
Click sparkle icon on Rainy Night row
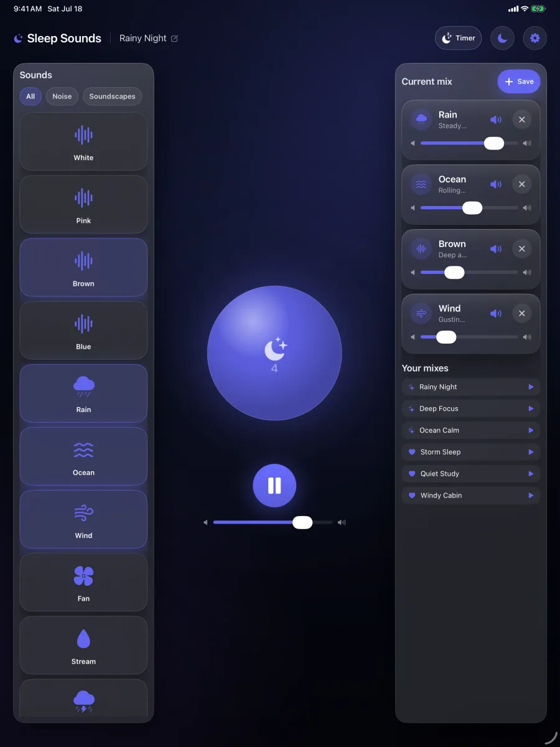(x=411, y=387)
